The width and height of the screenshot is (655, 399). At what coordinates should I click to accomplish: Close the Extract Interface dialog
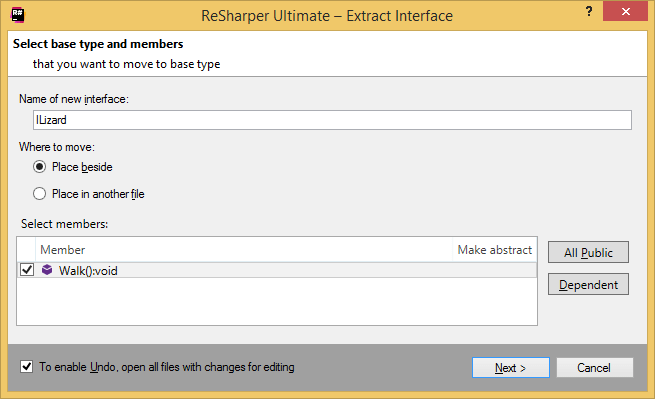(625, 11)
